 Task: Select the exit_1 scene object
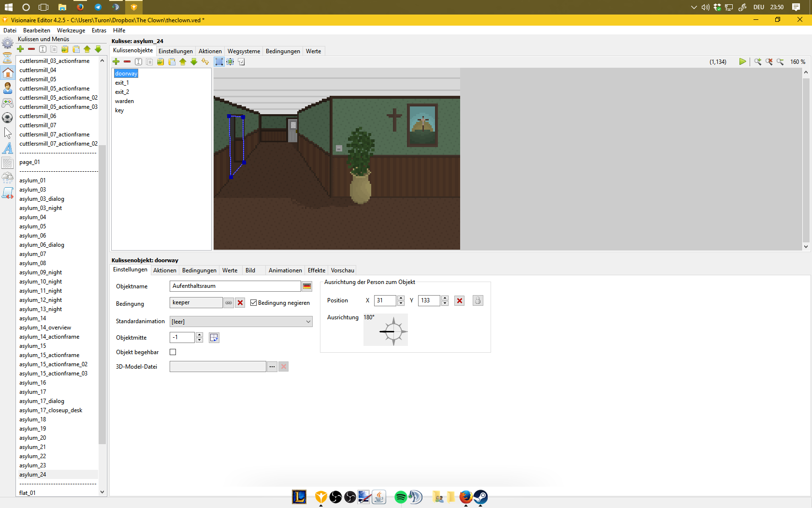pos(122,83)
